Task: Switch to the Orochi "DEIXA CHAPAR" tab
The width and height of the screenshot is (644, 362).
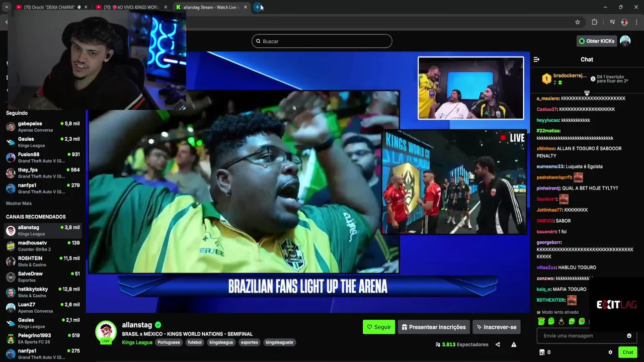Action: tap(52, 7)
